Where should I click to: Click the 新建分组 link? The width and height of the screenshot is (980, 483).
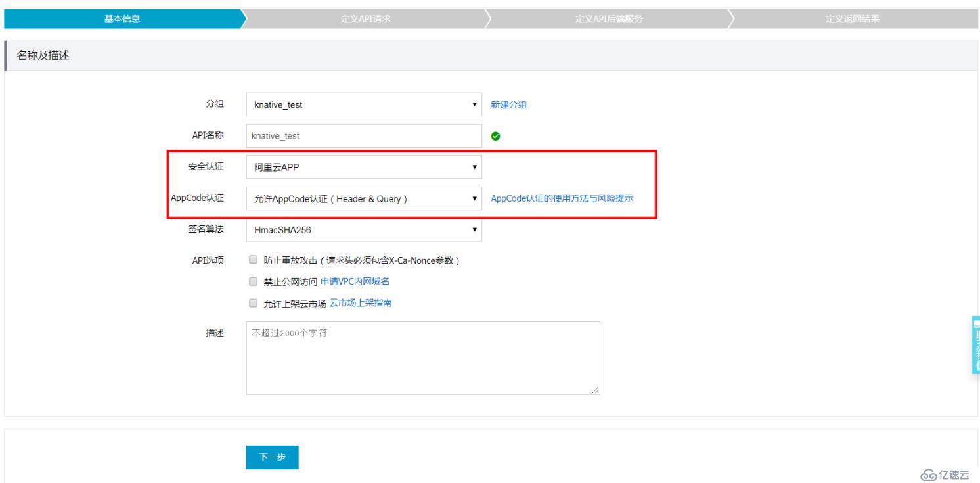[x=509, y=104]
